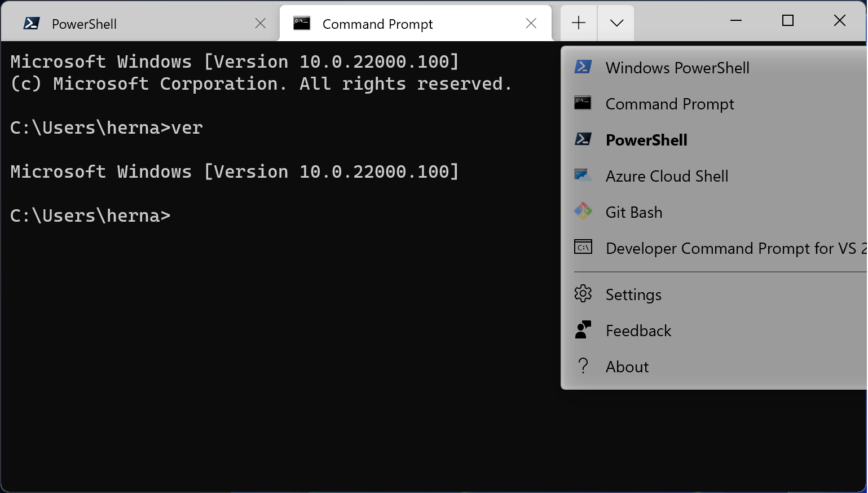
Task: Select the Windows PowerShell profile icon
Action: point(583,67)
